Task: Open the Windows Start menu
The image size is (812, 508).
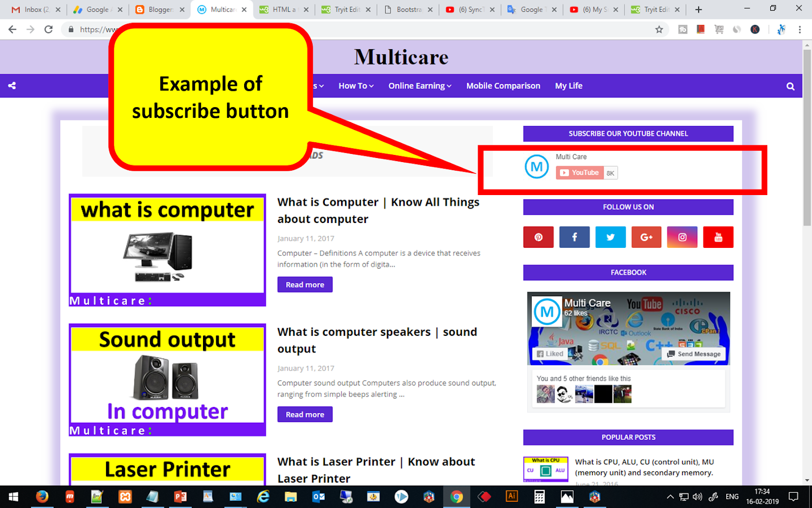Action: tap(13, 497)
